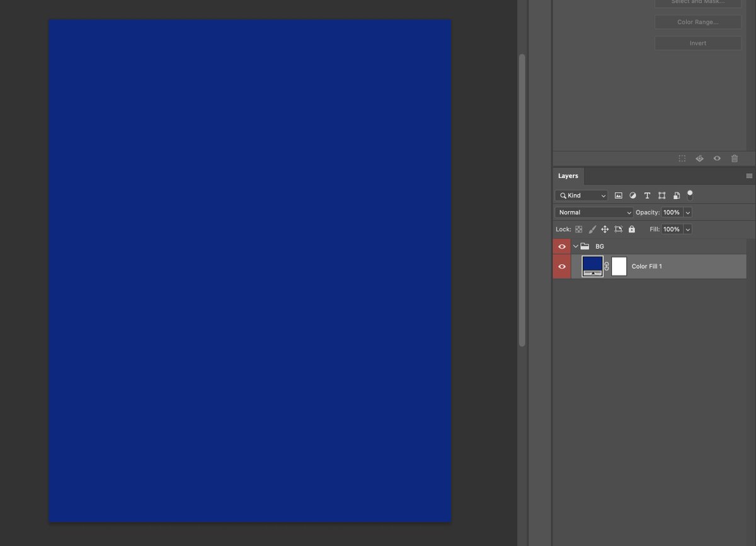Open the Normal blend mode dropdown
The height and width of the screenshot is (546, 756).
tap(594, 212)
